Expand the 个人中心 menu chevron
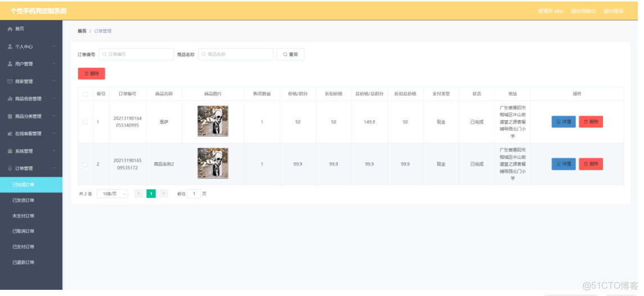The image size is (644, 296). 54,46
